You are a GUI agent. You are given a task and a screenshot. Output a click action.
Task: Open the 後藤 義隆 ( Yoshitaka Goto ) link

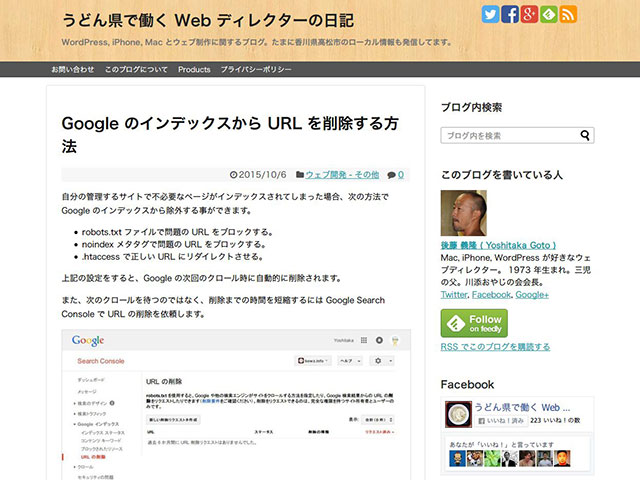pos(498,245)
